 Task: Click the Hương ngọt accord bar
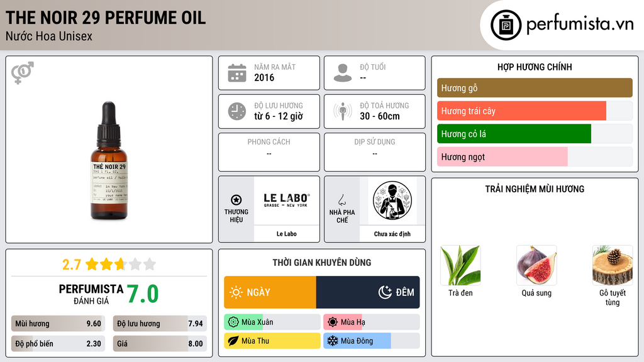tap(535, 156)
